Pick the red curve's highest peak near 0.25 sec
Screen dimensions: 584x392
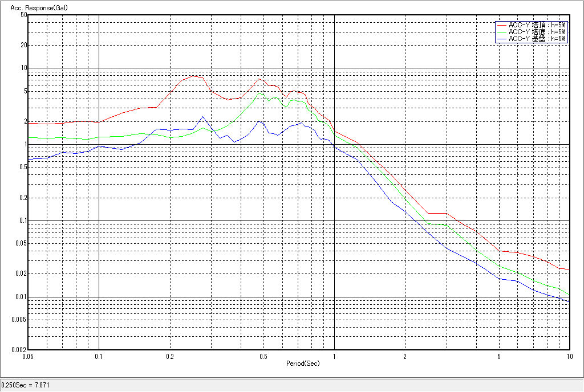coord(194,76)
